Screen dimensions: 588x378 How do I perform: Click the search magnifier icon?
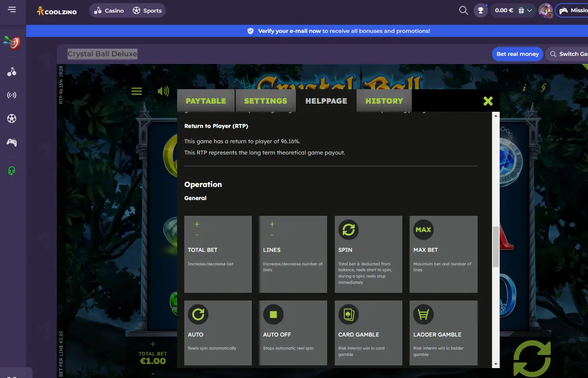coord(463,10)
